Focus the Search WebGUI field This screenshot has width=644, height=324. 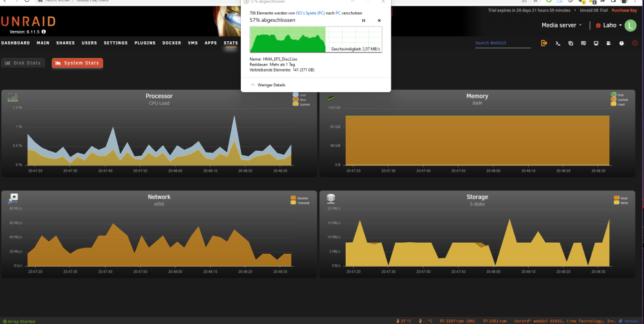tap(503, 43)
